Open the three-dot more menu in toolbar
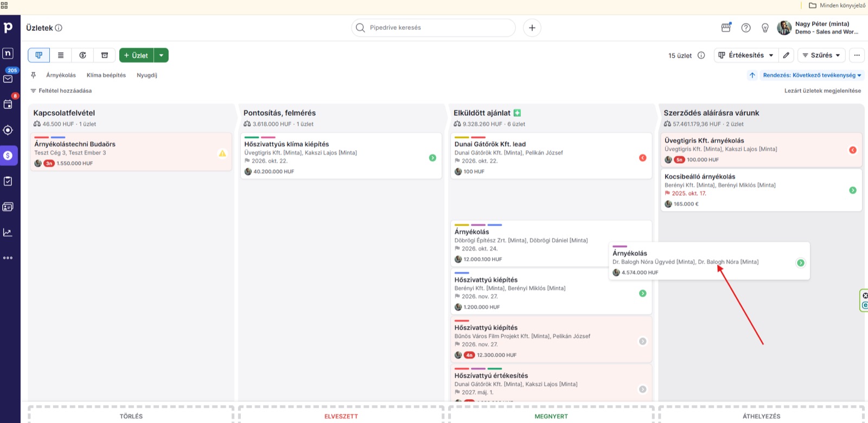Viewport: 868px width, 423px height. [x=857, y=55]
